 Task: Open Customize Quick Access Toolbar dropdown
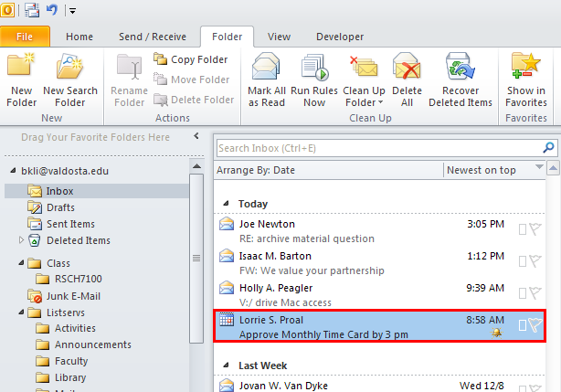click(72, 11)
